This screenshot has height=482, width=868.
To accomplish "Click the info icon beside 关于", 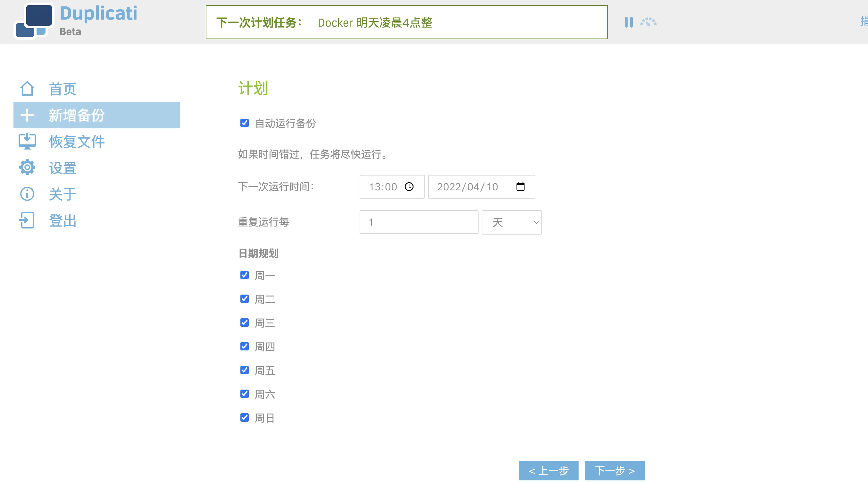I will pyautogui.click(x=27, y=194).
